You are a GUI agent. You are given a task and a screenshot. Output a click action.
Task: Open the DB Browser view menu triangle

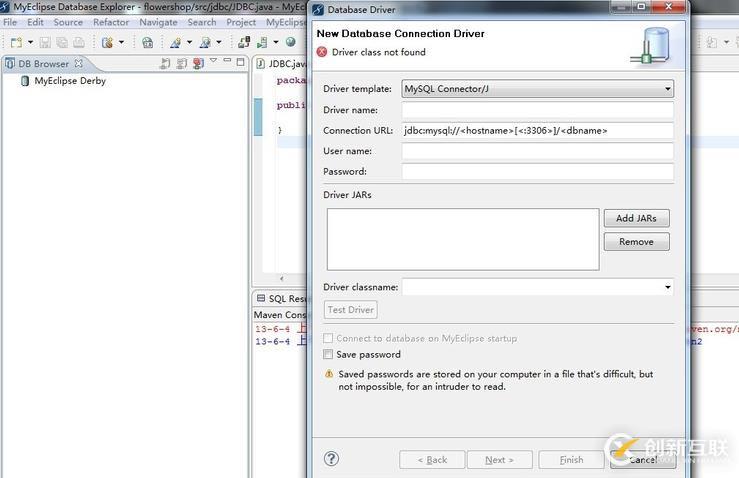(213, 61)
